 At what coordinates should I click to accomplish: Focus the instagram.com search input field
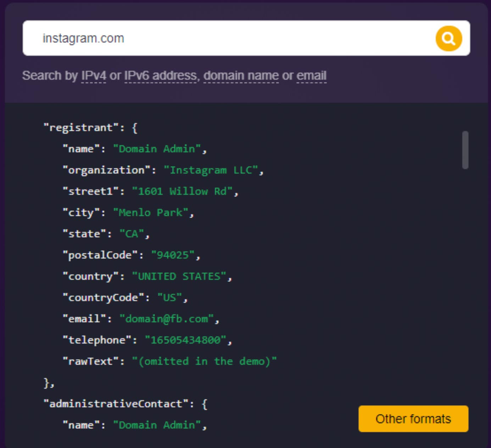tap(246, 38)
